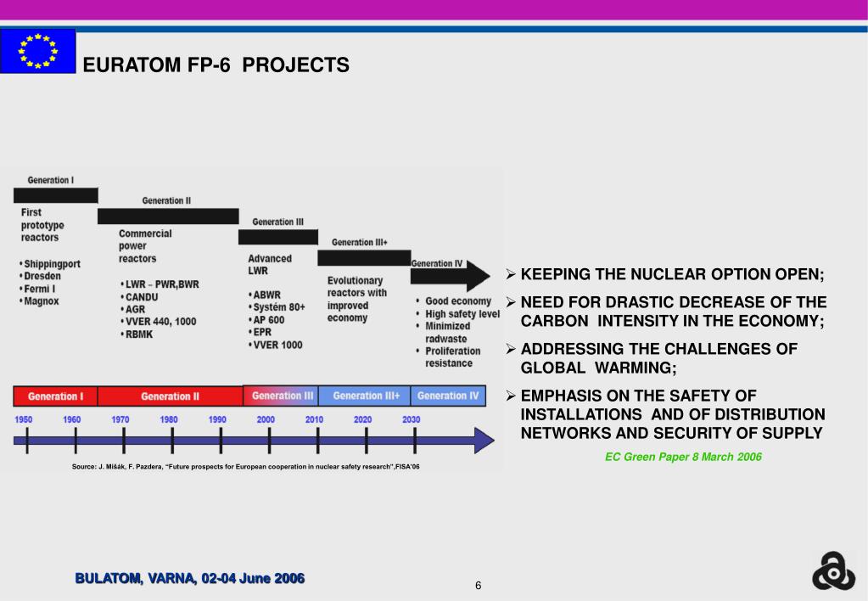Click the Generation III heading above black bar
Viewport: 868px width, 601px height.
pyautogui.click(x=278, y=222)
